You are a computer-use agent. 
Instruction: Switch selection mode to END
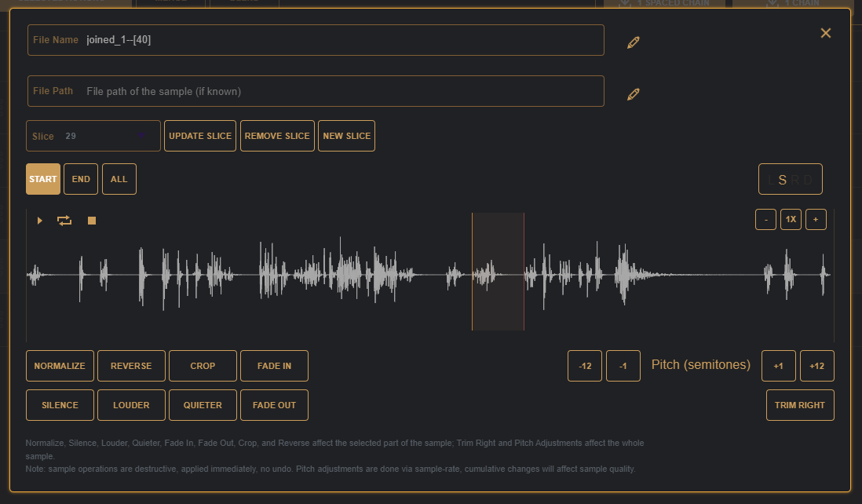click(x=81, y=179)
